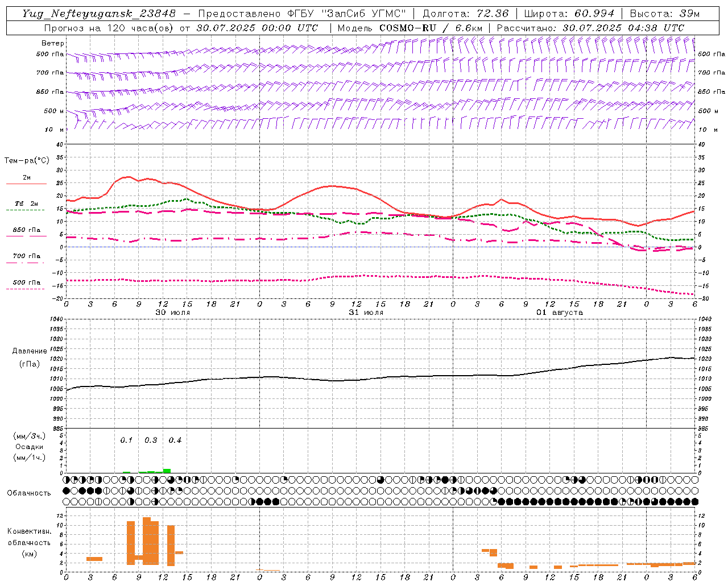The height and width of the screenshot is (582, 728).
Task: Click the (км) convective cloud unit label
Action: (29, 554)
